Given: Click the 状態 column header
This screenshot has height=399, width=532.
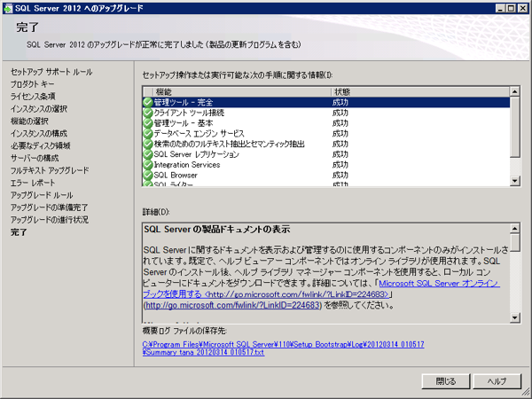Looking at the screenshot, I should tap(420, 91).
